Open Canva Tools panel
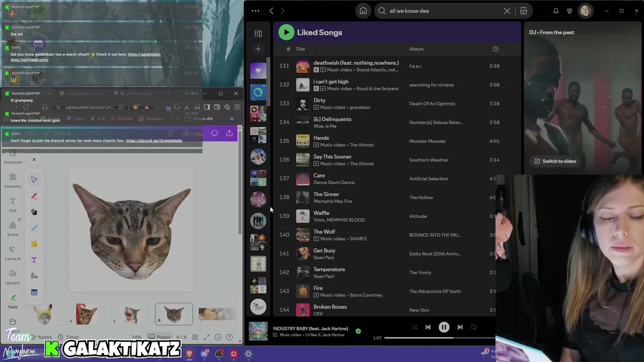 13,301
